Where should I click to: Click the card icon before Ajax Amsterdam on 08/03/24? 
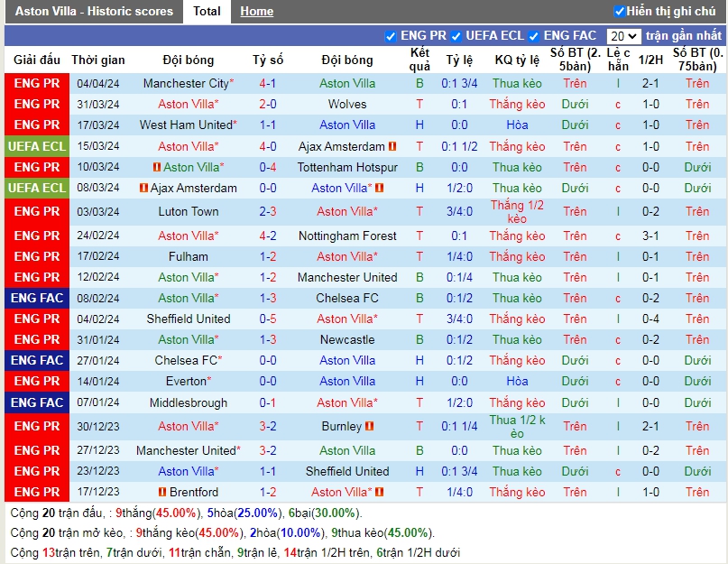tap(143, 188)
